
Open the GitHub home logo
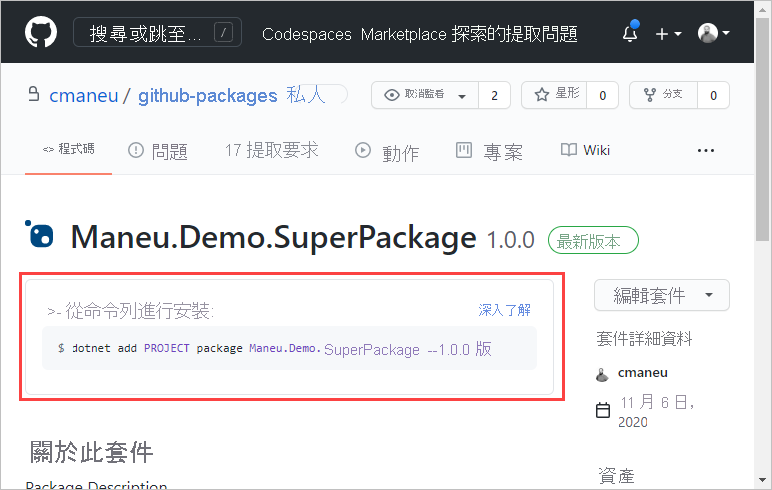point(41,32)
